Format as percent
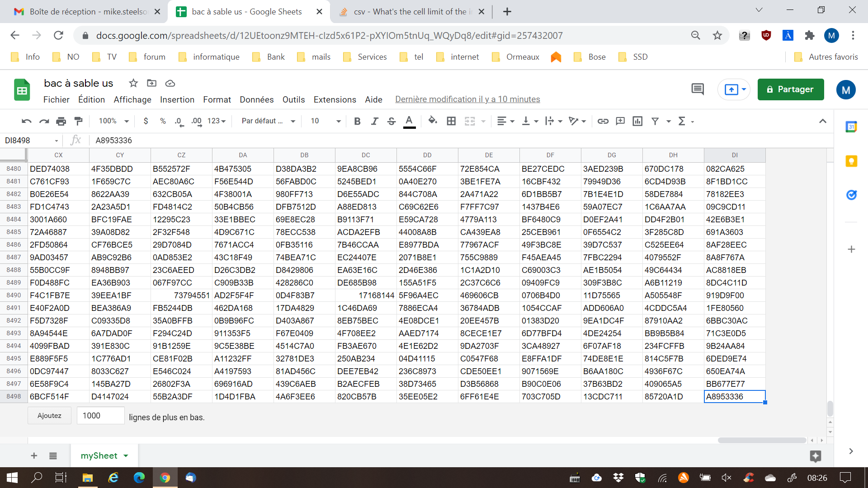 163,121
